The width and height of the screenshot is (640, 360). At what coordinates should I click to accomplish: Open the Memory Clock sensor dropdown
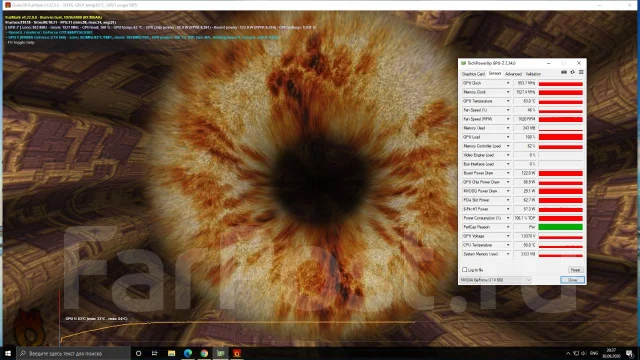coord(508,92)
